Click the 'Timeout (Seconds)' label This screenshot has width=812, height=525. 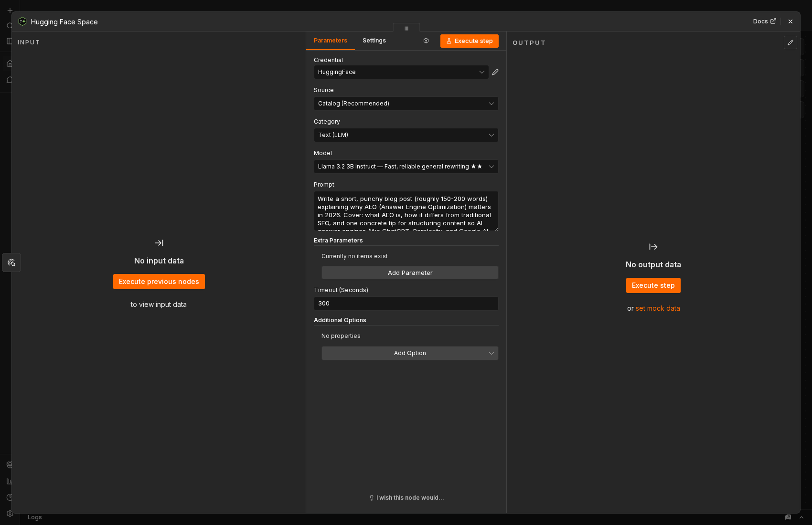pyautogui.click(x=341, y=290)
